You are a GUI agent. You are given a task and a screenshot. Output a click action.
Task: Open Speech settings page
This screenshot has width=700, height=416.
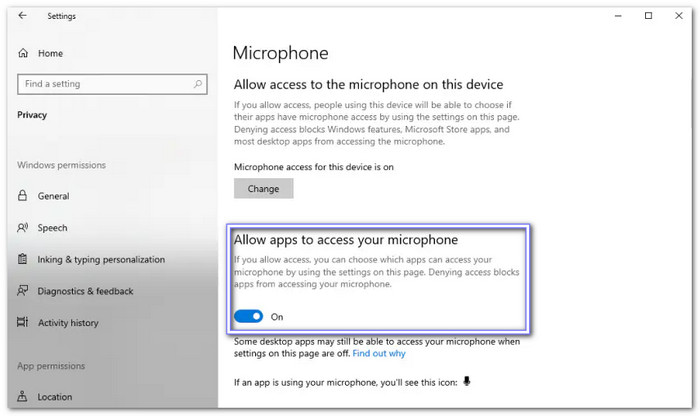pos(52,228)
